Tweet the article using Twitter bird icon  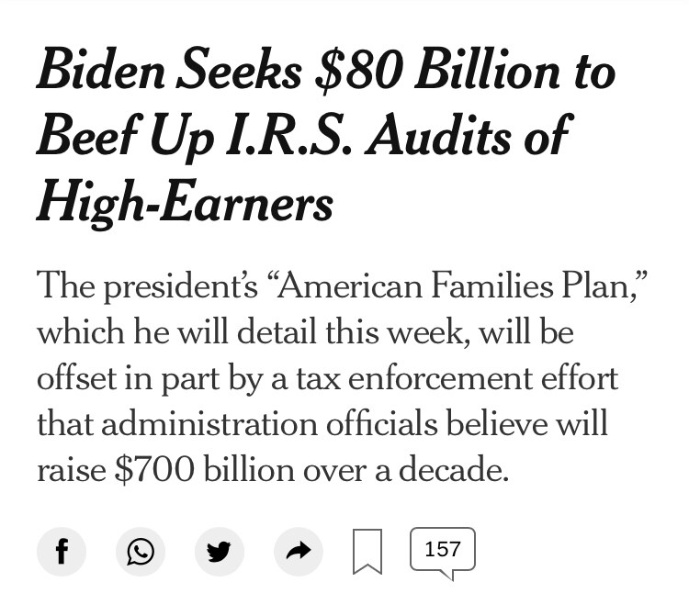tap(220, 552)
